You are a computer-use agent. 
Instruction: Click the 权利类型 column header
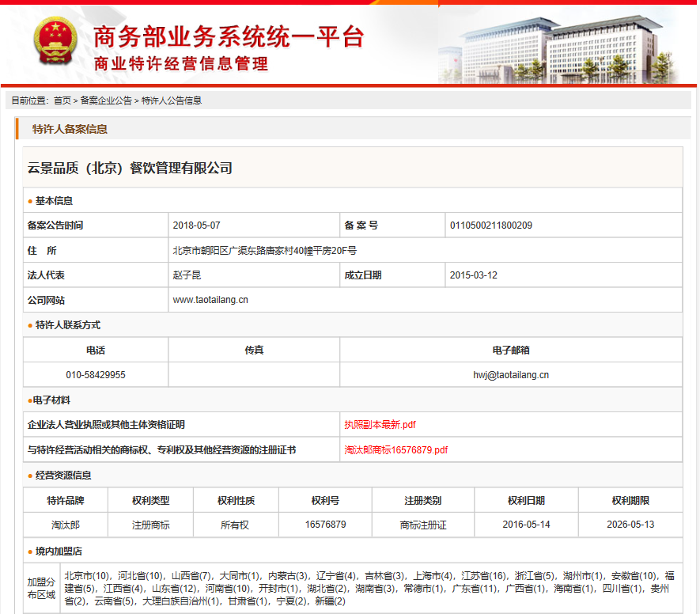tap(151, 501)
